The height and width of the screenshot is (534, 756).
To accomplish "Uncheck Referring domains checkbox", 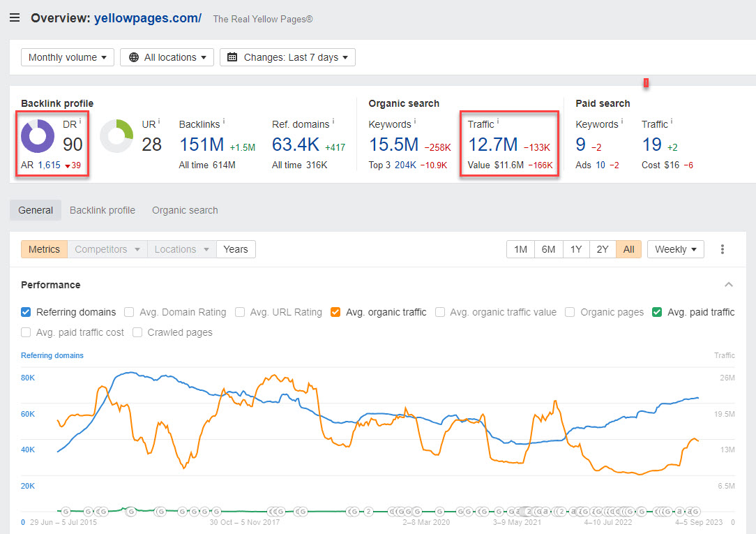I will point(26,312).
